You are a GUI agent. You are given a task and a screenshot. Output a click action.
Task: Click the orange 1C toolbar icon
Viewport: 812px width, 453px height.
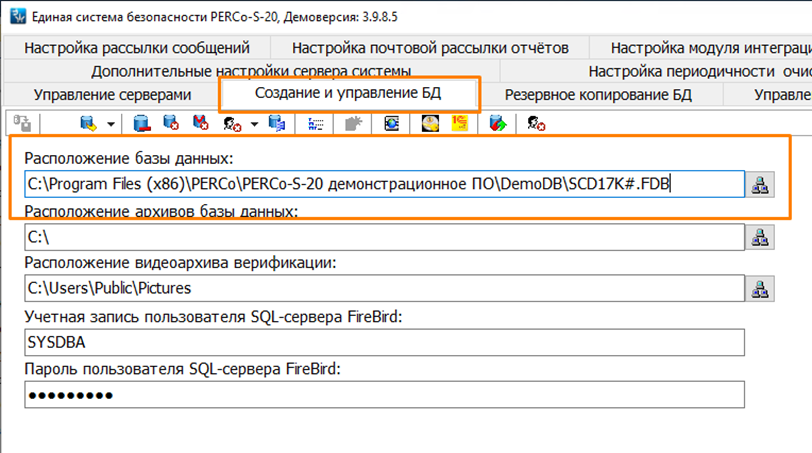point(459,123)
